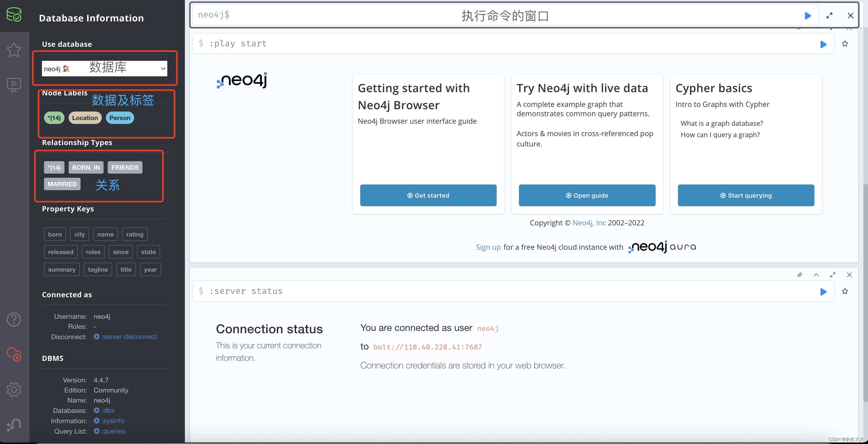Open the Help question mark sidebar icon
The width and height of the screenshot is (868, 444).
coord(14,320)
